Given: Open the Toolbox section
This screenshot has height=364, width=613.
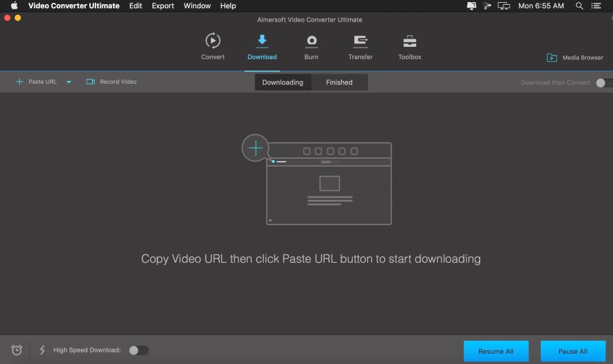Looking at the screenshot, I should pos(410,46).
